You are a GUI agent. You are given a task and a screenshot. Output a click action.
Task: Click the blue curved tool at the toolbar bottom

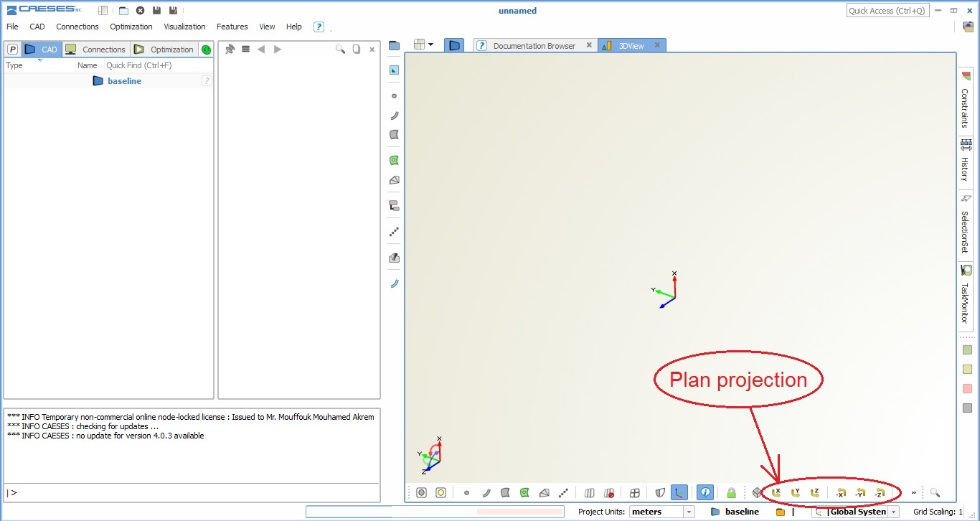click(x=394, y=283)
